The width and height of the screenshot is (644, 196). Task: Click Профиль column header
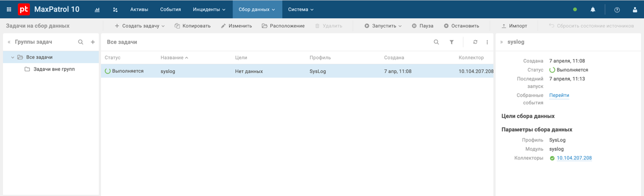click(x=320, y=58)
